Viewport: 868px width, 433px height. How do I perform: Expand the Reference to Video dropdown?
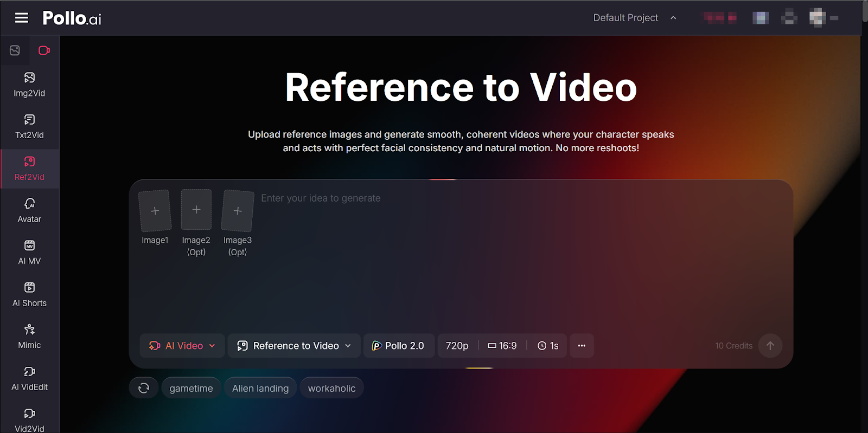tap(294, 346)
